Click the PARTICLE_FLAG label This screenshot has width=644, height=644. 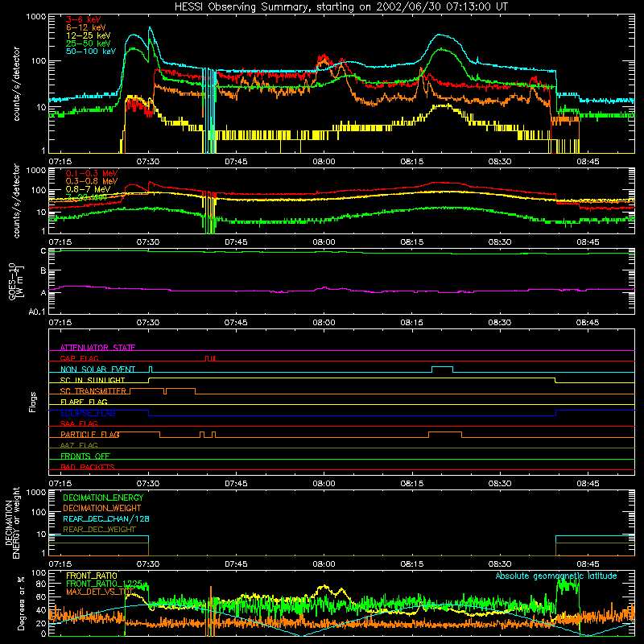click(90, 434)
